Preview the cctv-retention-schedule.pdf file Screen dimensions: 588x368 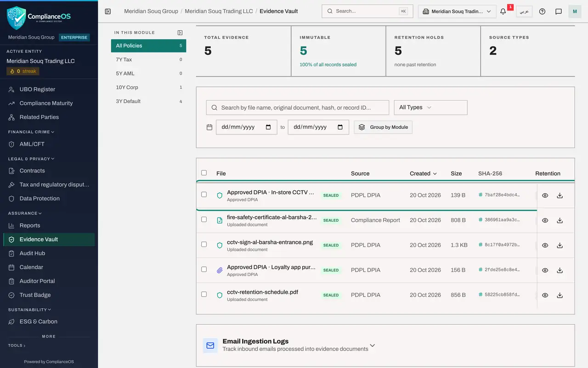(x=545, y=295)
